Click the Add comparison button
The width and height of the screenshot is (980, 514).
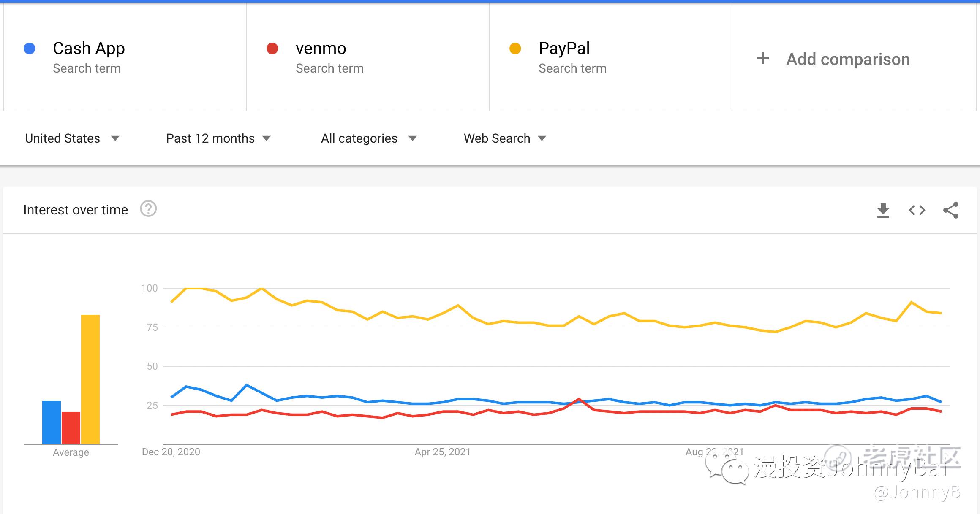pos(848,59)
